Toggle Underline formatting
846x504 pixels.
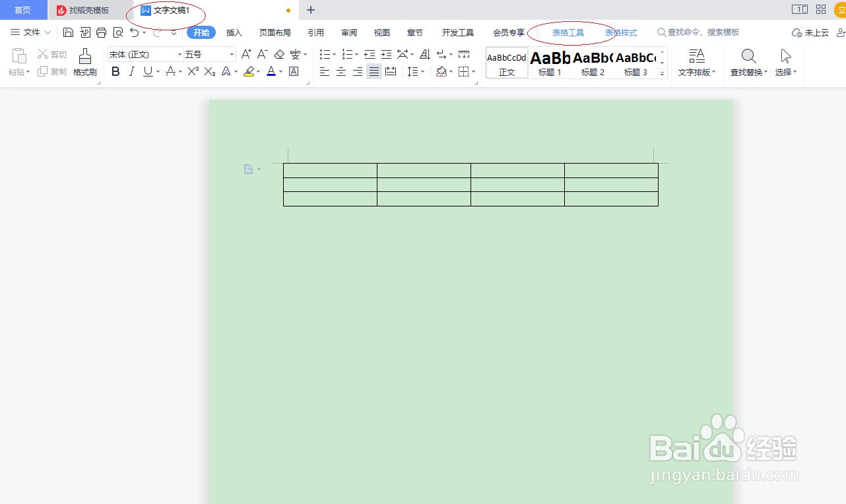click(x=147, y=71)
